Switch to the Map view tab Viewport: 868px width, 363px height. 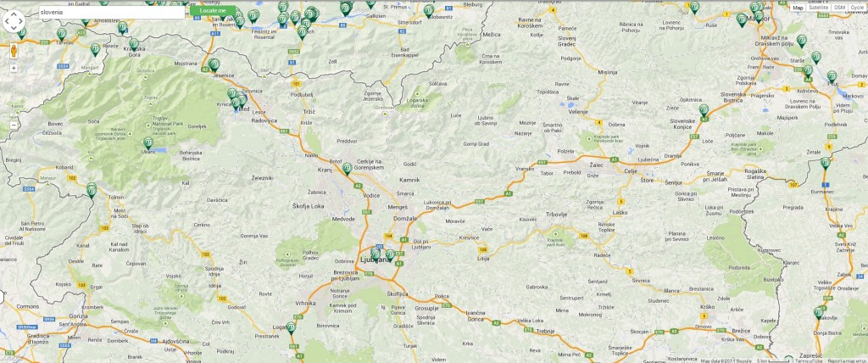click(798, 8)
